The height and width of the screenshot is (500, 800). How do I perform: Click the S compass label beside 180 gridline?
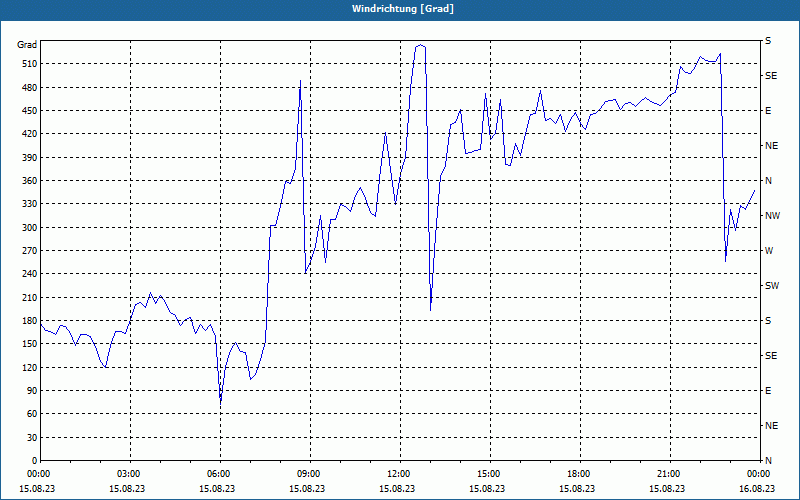[x=768, y=321]
